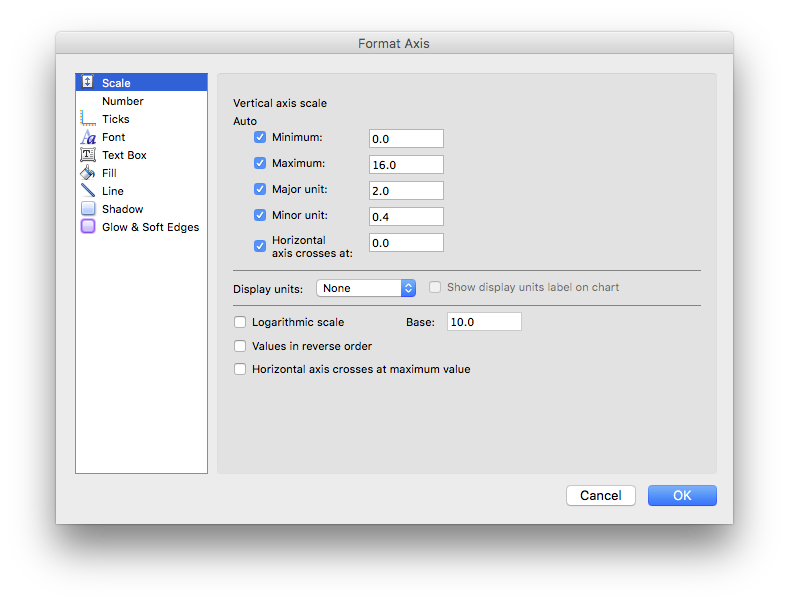Image resolution: width=789 pixels, height=604 pixels.
Task: Select the Text Box icon
Action: point(88,155)
